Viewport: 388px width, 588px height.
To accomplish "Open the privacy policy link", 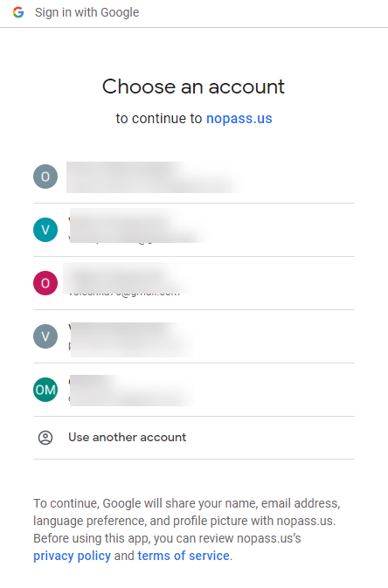I will (72, 556).
